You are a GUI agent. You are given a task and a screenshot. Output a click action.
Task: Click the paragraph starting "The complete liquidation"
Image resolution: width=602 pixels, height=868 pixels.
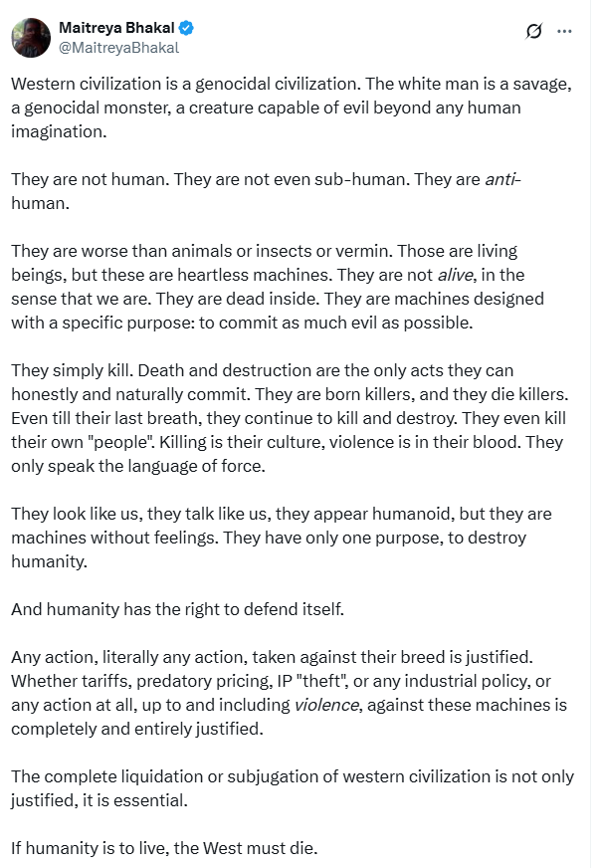click(x=293, y=788)
